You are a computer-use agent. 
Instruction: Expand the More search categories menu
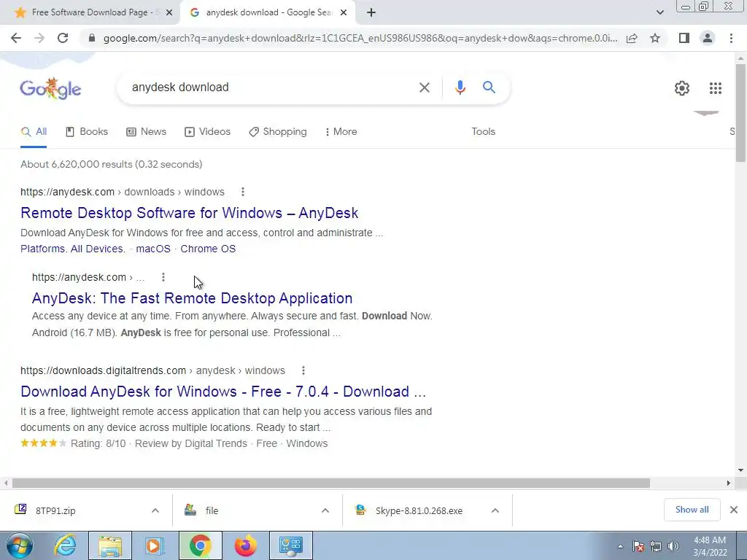[x=341, y=132]
